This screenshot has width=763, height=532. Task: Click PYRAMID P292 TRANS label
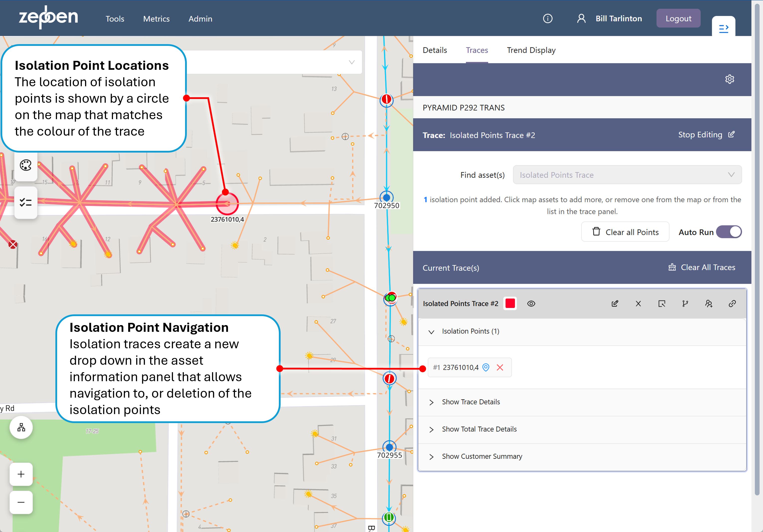[464, 108]
